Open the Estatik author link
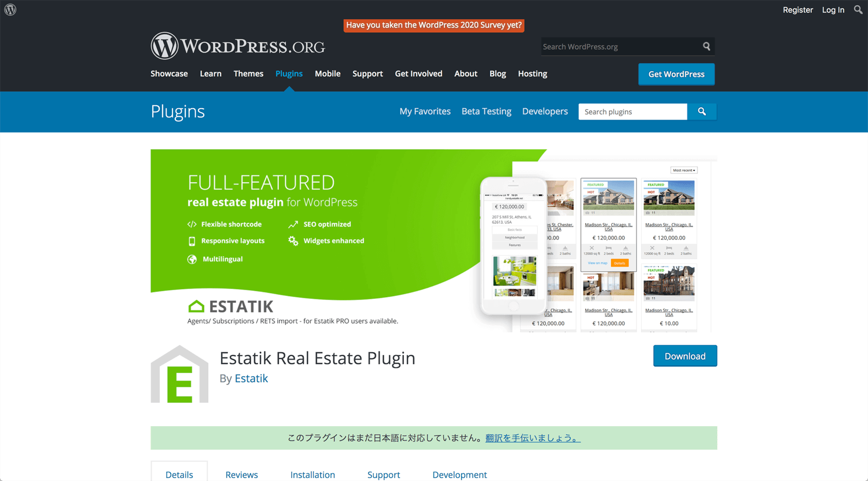The image size is (868, 481). pyautogui.click(x=251, y=379)
